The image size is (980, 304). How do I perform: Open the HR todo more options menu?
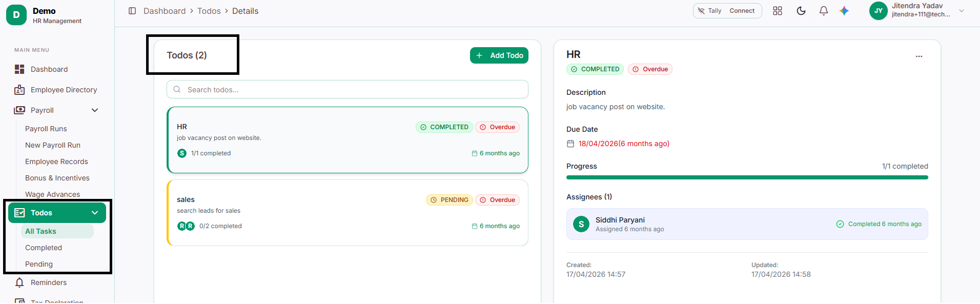point(919,56)
